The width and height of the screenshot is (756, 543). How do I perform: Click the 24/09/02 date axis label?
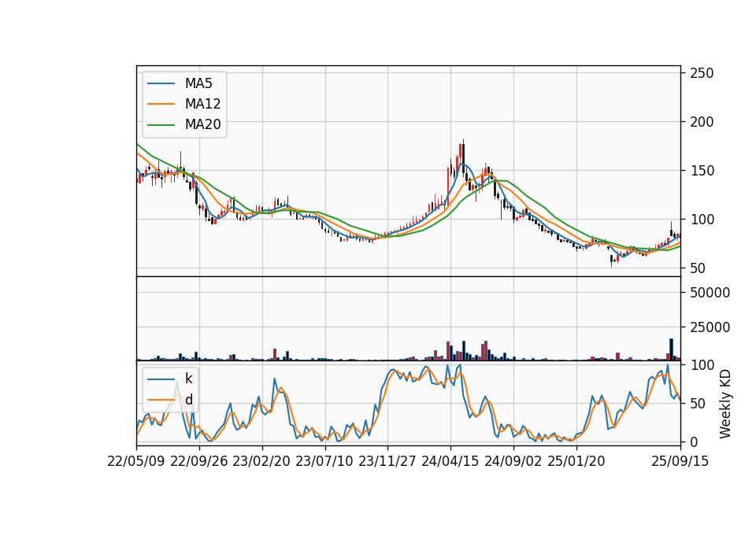pyautogui.click(x=513, y=461)
